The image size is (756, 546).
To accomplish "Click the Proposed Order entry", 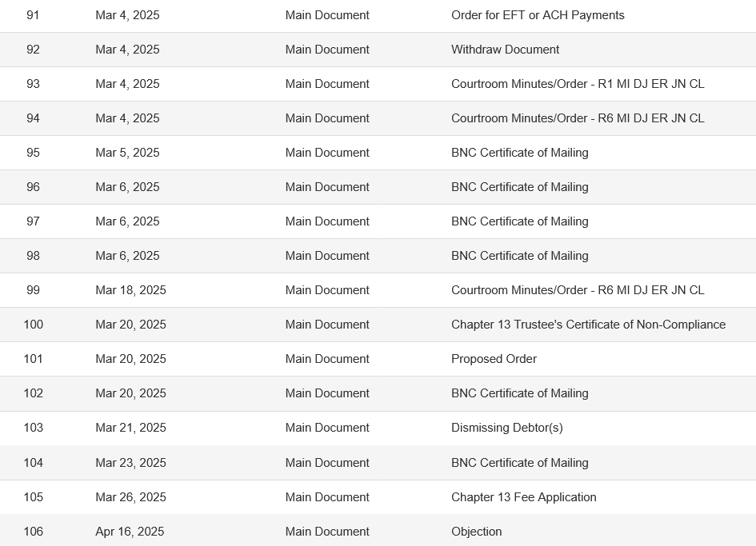I will click(x=494, y=359).
